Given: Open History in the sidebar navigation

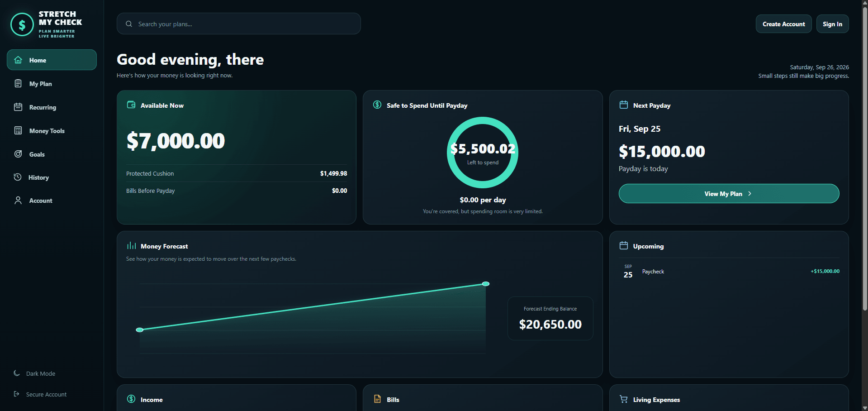Looking at the screenshot, I should point(52,177).
